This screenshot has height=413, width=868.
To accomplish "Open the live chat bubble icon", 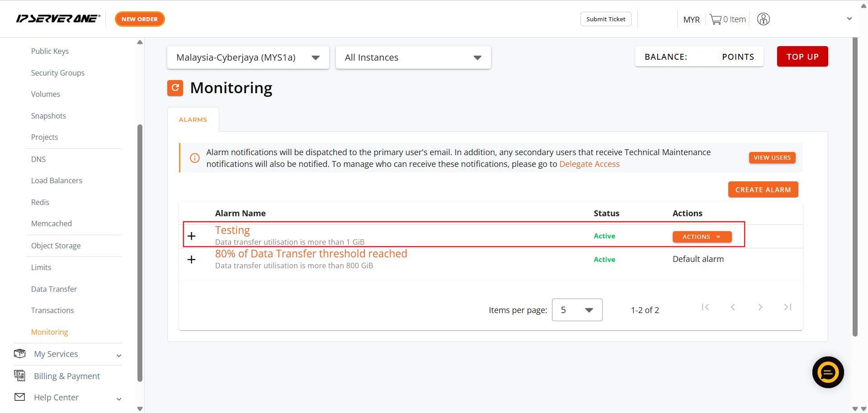I will [x=828, y=372].
